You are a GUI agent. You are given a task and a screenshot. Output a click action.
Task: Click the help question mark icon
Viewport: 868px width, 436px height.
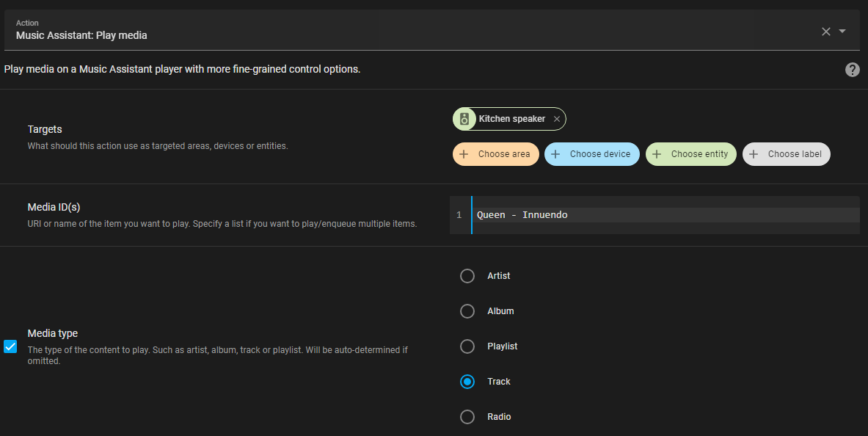852,70
